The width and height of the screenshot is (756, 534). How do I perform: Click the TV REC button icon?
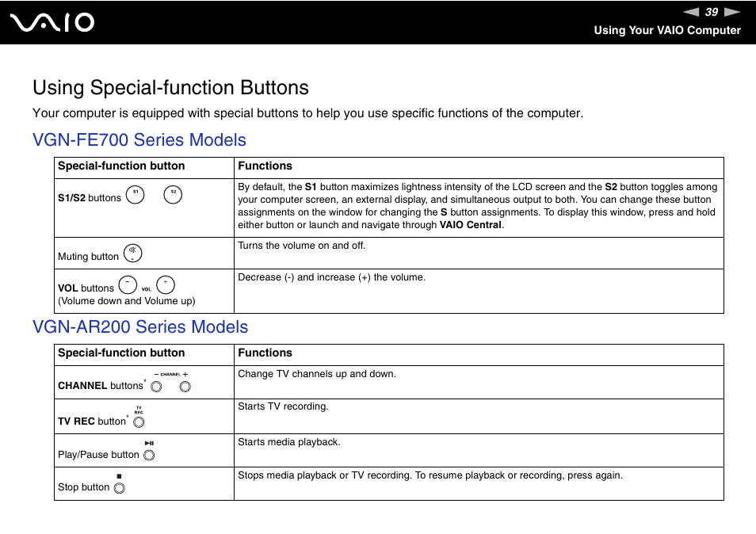pyautogui.click(x=139, y=422)
